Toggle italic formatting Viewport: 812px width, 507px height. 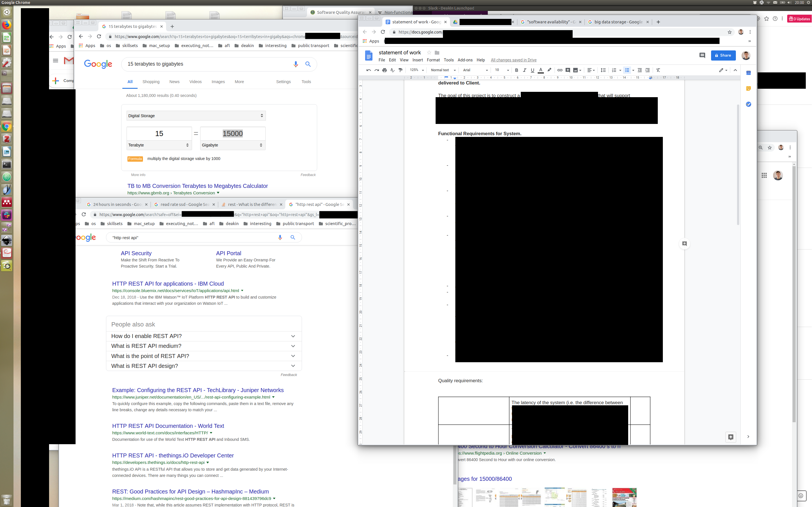(x=524, y=70)
